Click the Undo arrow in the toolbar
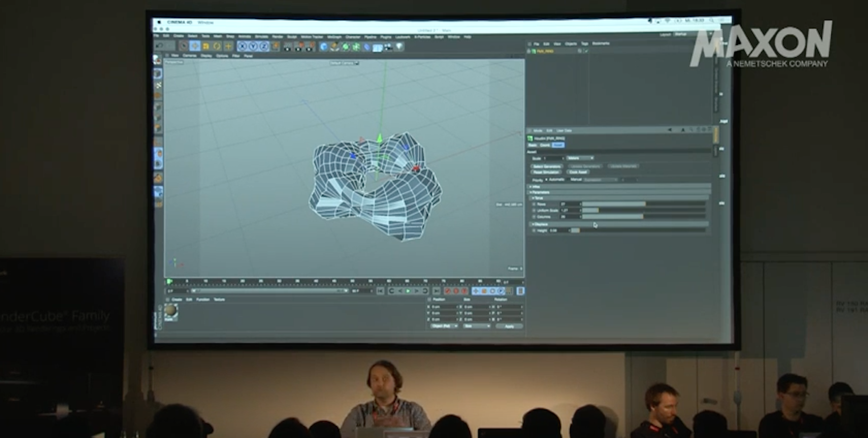Image resolution: width=868 pixels, height=438 pixels. (159, 46)
